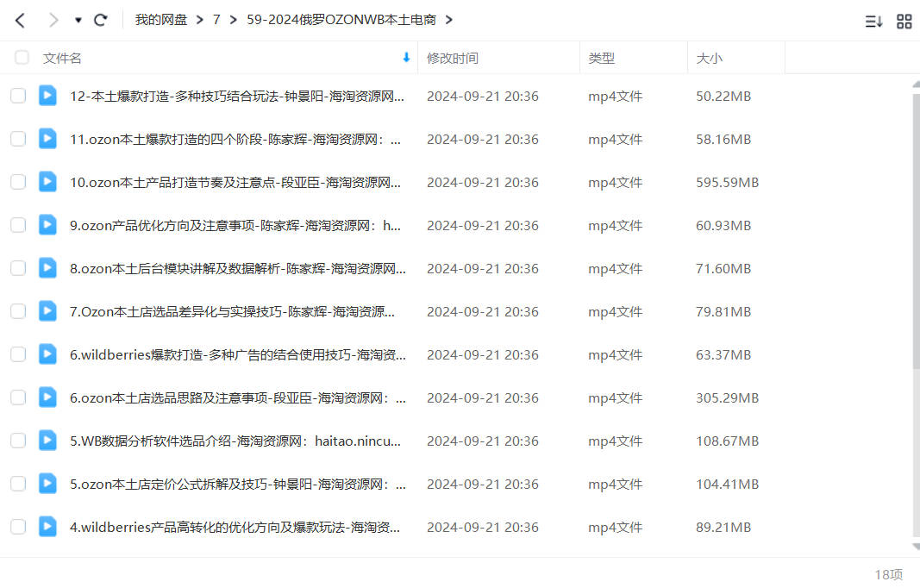Image resolution: width=920 pixels, height=588 pixels.
Task: Check the box for 4.wildberries产品高转化 file
Action: pyautogui.click(x=18, y=527)
